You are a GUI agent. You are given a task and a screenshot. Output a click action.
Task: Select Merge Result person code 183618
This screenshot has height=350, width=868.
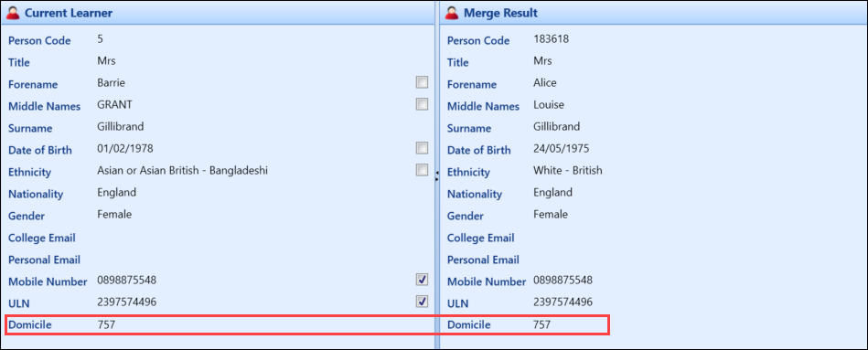(x=551, y=39)
